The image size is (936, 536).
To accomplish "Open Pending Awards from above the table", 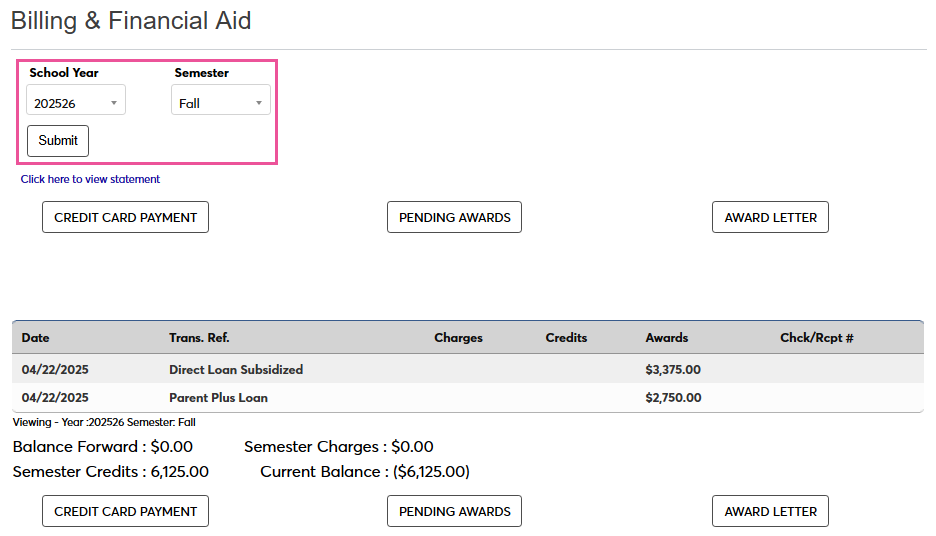I will tap(454, 217).
